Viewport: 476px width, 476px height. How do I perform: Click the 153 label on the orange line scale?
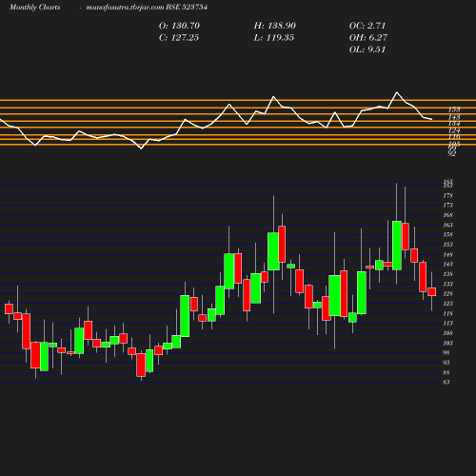[x=454, y=109]
